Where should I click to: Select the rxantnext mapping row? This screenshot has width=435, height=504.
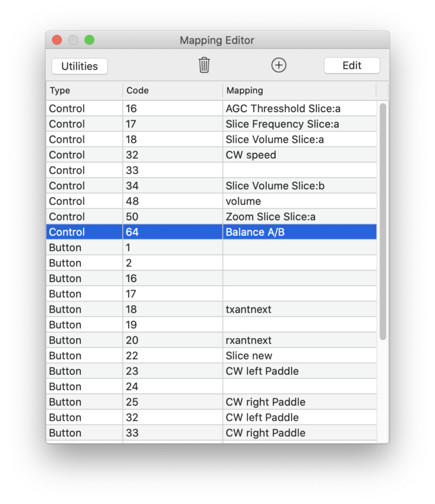(x=211, y=340)
